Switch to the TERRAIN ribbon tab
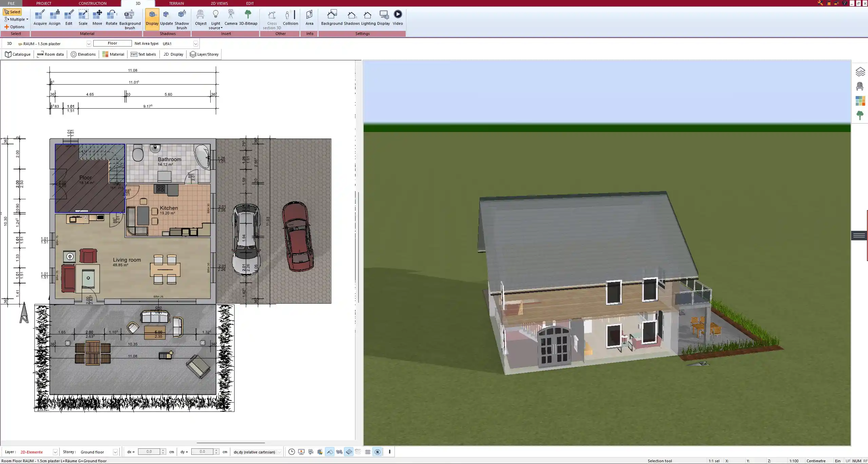This screenshot has height=464, width=868. (x=176, y=3)
